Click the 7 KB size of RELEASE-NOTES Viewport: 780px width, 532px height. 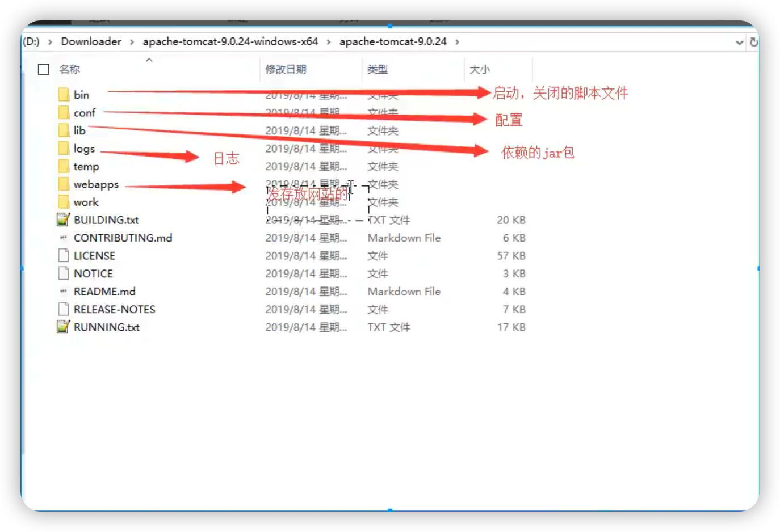514,309
